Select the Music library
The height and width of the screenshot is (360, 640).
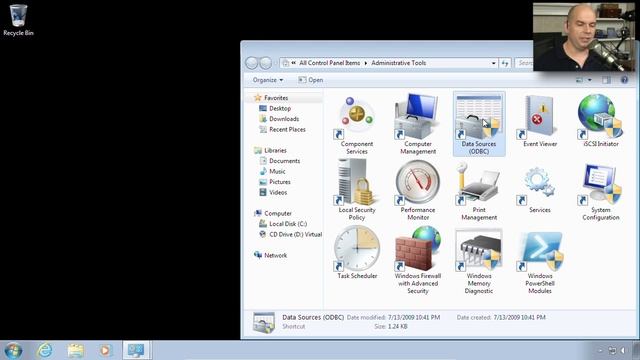click(277, 172)
